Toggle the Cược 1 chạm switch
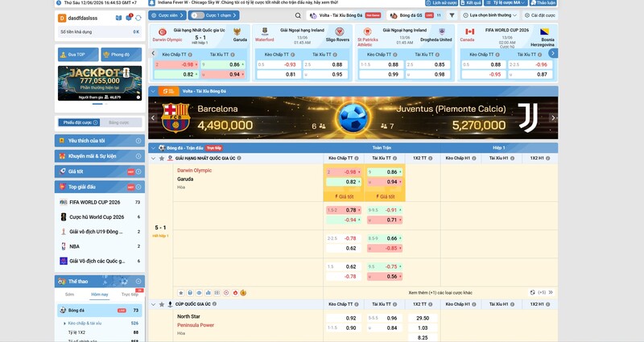Screen dimensions: 644x342 click(197, 15)
